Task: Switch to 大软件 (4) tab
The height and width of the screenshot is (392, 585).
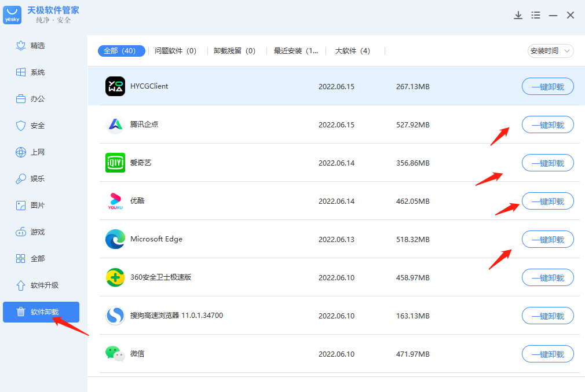Action: tap(353, 51)
